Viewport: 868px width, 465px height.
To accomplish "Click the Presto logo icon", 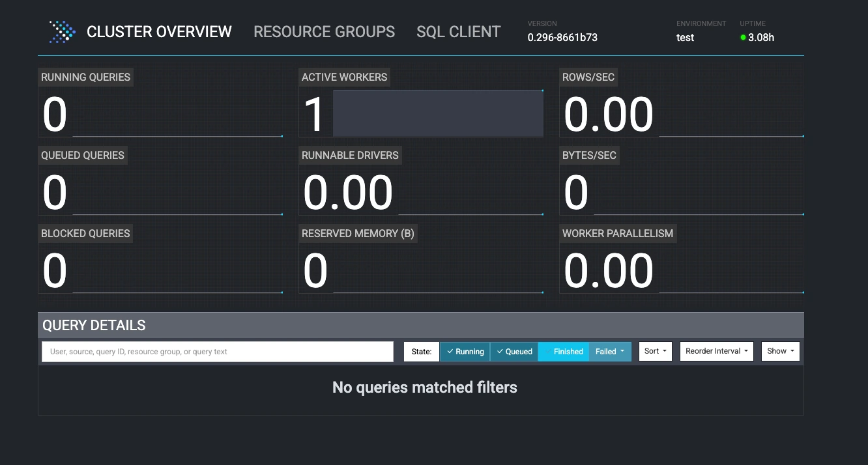I will (x=62, y=32).
